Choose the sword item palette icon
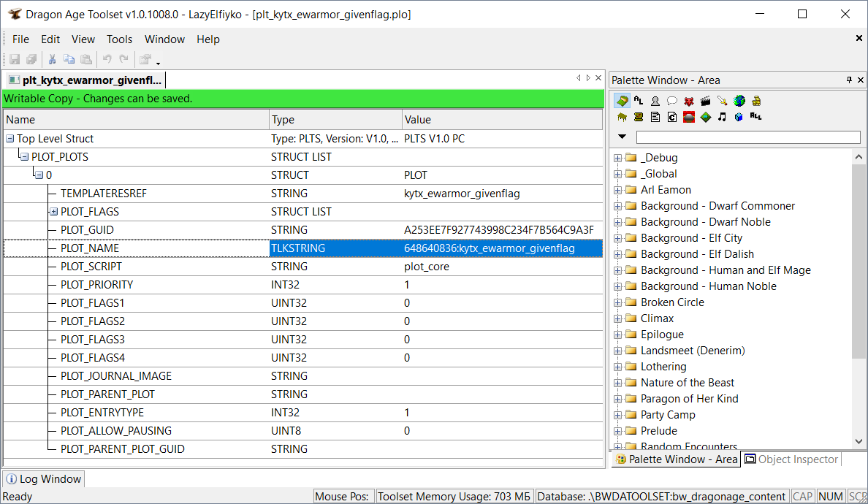Image resolution: width=868 pixels, height=504 pixels. pos(723,101)
